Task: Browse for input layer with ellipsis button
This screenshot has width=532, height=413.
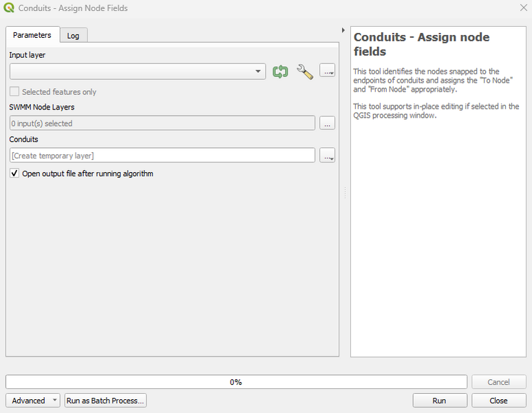Action: (x=328, y=71)
